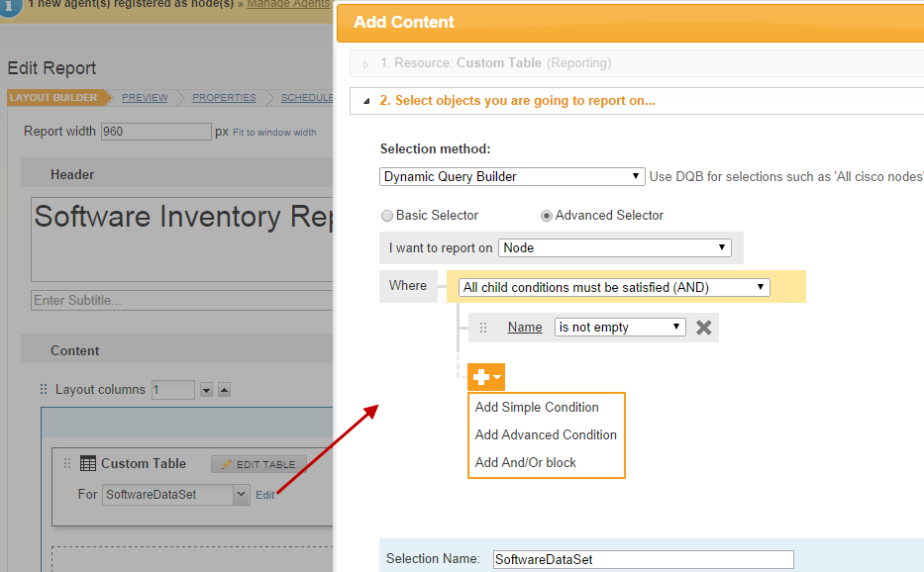Viewport: 924px width, 572px height.
Task: Click the Name field link in condition
Action: [525, 327]
